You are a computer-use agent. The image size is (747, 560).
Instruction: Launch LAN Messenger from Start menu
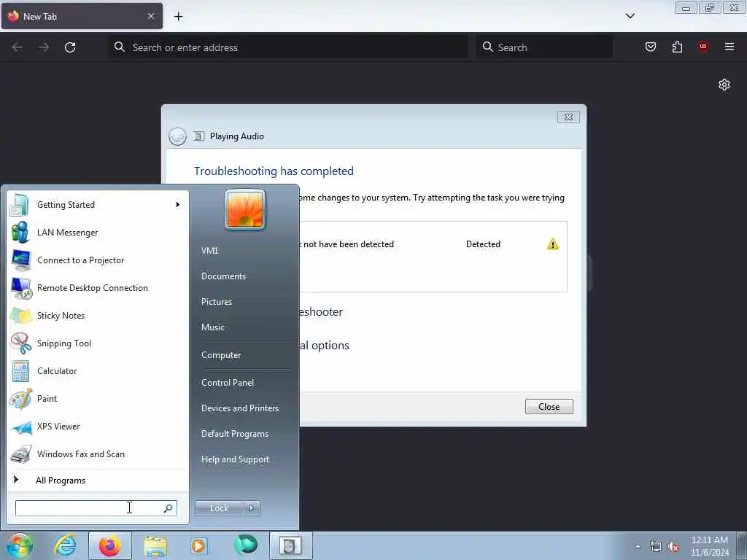pyautogui.click(x=98, y=233)
